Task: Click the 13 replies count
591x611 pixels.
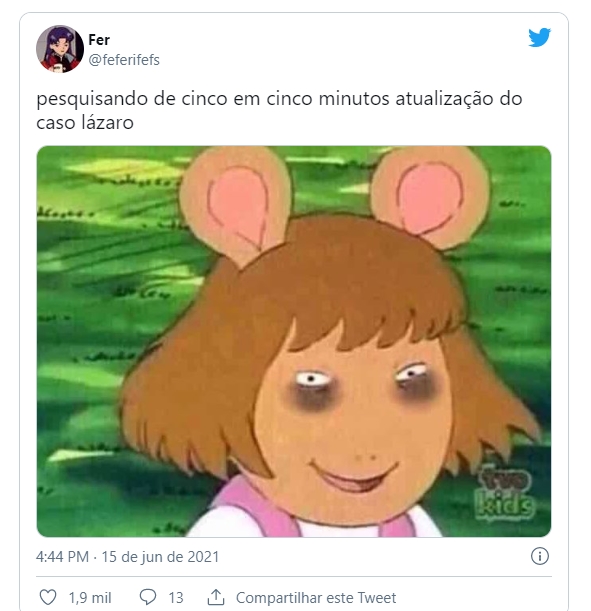Action: (176, 597)
